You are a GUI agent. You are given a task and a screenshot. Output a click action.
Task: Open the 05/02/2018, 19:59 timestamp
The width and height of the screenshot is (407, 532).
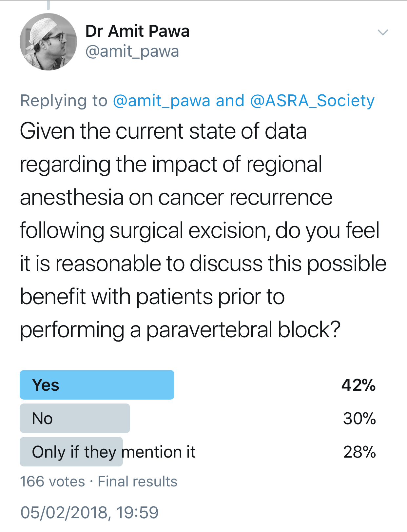pyautogui.click(x=89, y=512)
